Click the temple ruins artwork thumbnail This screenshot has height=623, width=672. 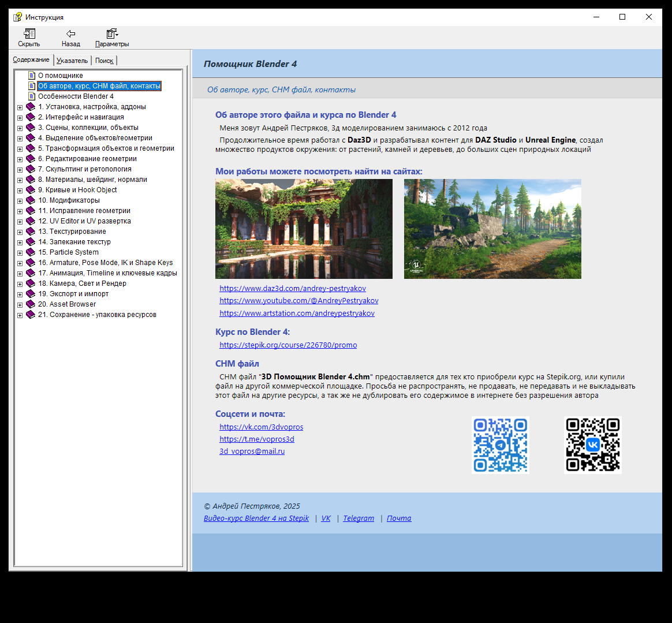click(x=304, y=229)
